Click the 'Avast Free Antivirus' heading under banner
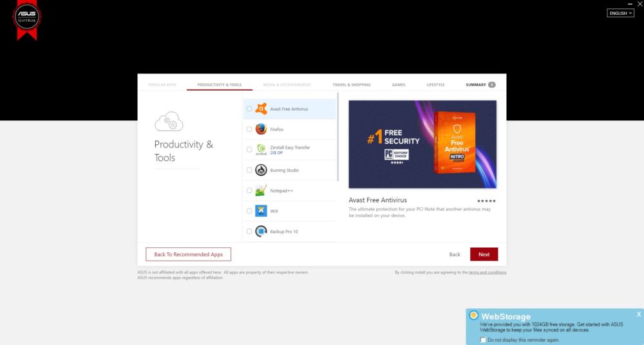Image resolution: width=644 pixels, height=345 pixels. [378, 200]
